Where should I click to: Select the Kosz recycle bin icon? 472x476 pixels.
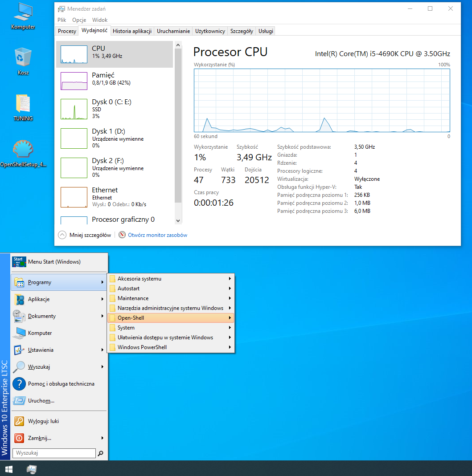click(23, 61)
